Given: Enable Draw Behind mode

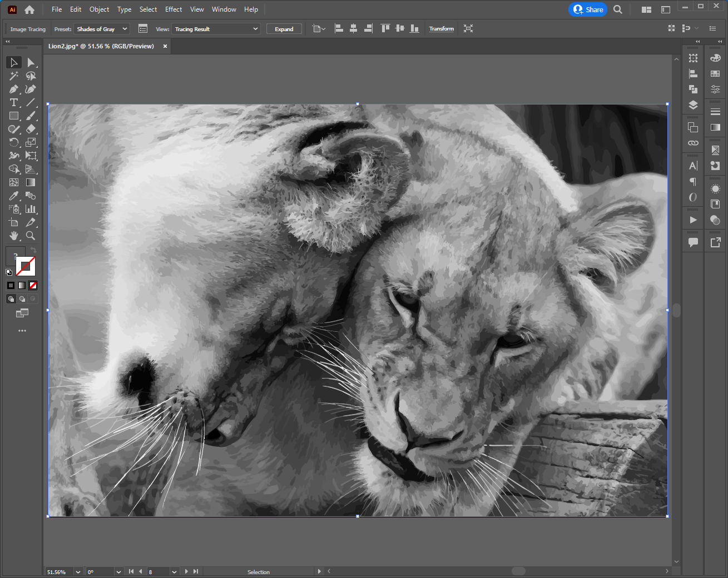Looking at the screenshot, I should click(x=22, y=299).
